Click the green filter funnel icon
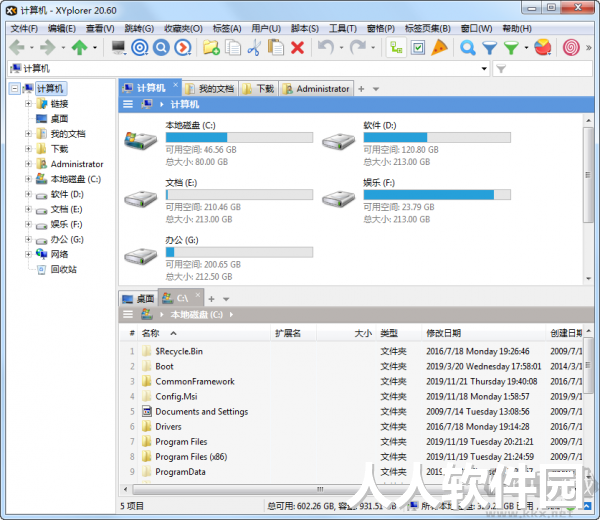Screen dimensions: 600x520 pyautogui.click(x=511, y=48)
